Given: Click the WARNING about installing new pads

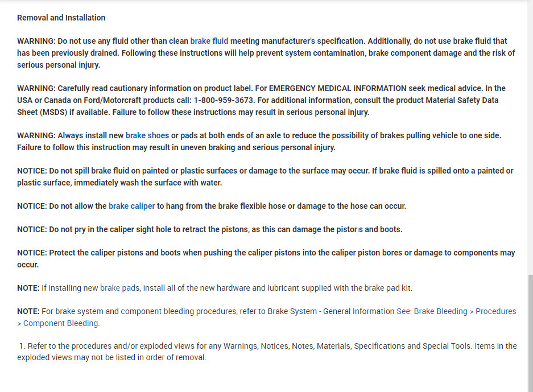Looking at the screenshot, I should pyautogui.click(x=36, y=135).
